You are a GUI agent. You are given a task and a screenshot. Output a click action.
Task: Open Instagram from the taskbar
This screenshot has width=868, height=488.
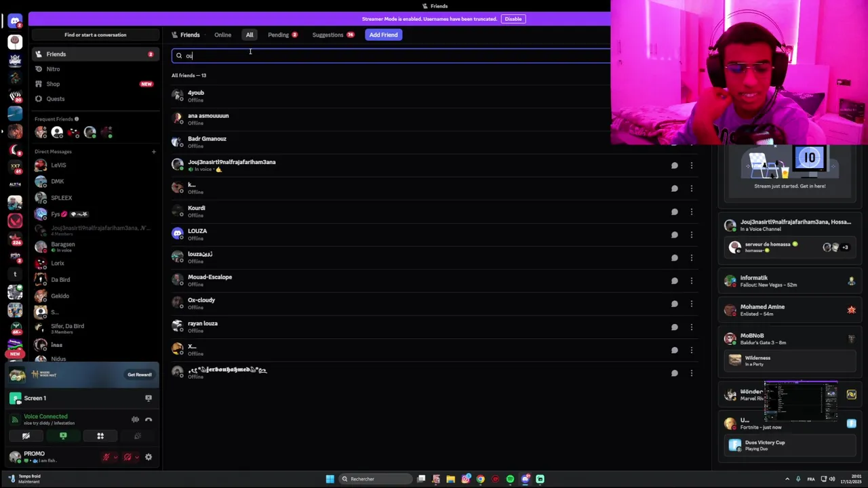[466, 479]
